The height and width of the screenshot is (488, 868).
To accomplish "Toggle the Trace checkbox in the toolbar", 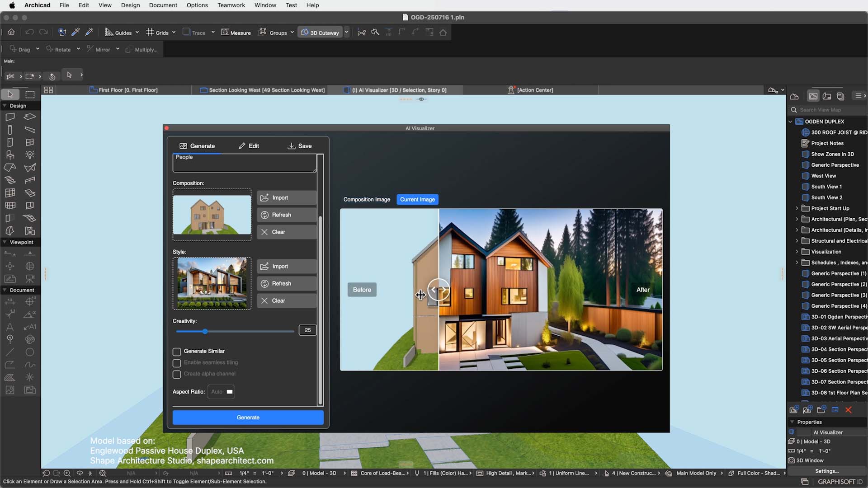I will click(x=186, y=32).
